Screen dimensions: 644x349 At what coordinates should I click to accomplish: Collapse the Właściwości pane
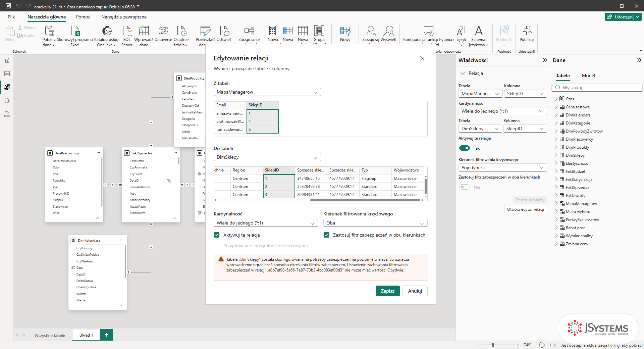tap(545, 60)
